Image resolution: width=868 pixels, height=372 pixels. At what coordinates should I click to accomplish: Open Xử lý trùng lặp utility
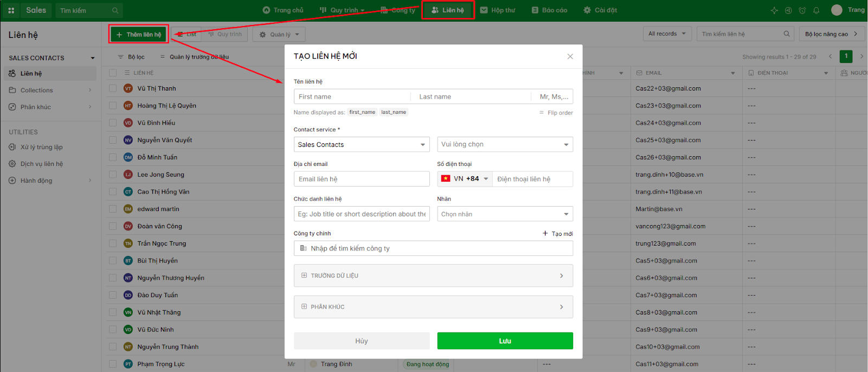(x=41, y=147)
